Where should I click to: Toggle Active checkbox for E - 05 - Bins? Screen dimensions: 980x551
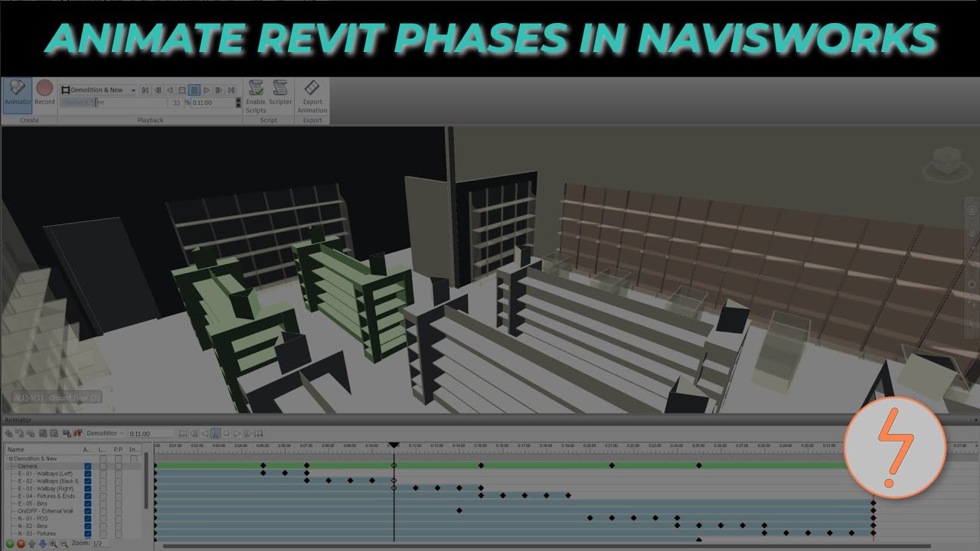[x=88, y=504]
